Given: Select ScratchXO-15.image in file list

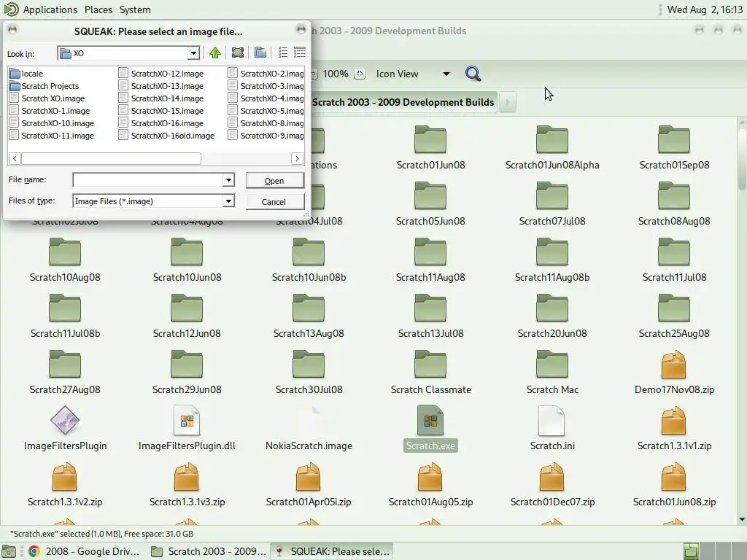Looking at the screenshot, I should [162, 111].
